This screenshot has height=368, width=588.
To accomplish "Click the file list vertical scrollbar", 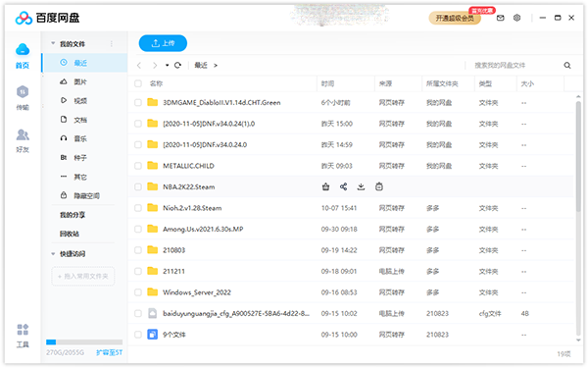I will coord(578,156).
